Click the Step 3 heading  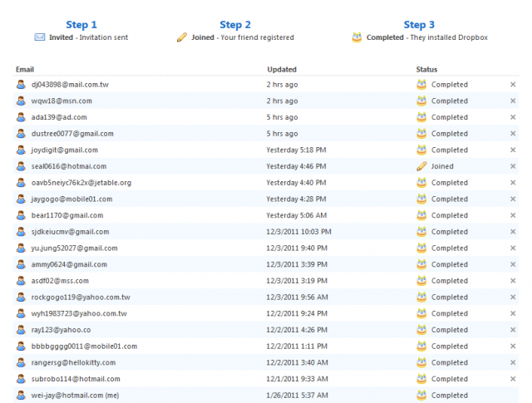point(419,25)
